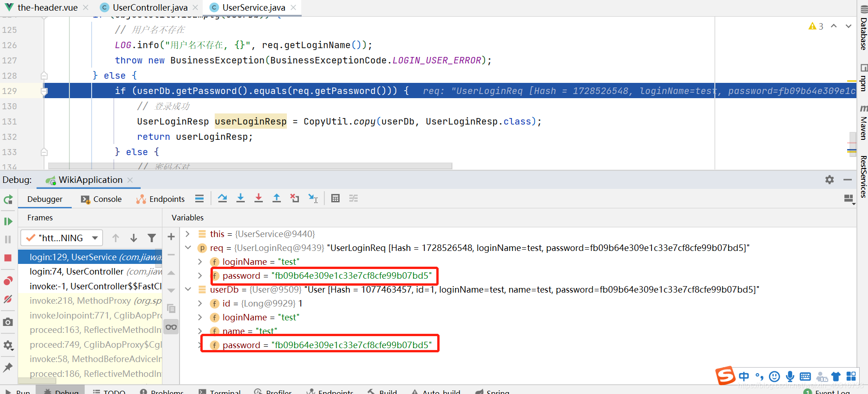The height and width of the screenshot is (394, 868).
Task: Click horizontal scrollbar in editor
Action: pos(250,165)
